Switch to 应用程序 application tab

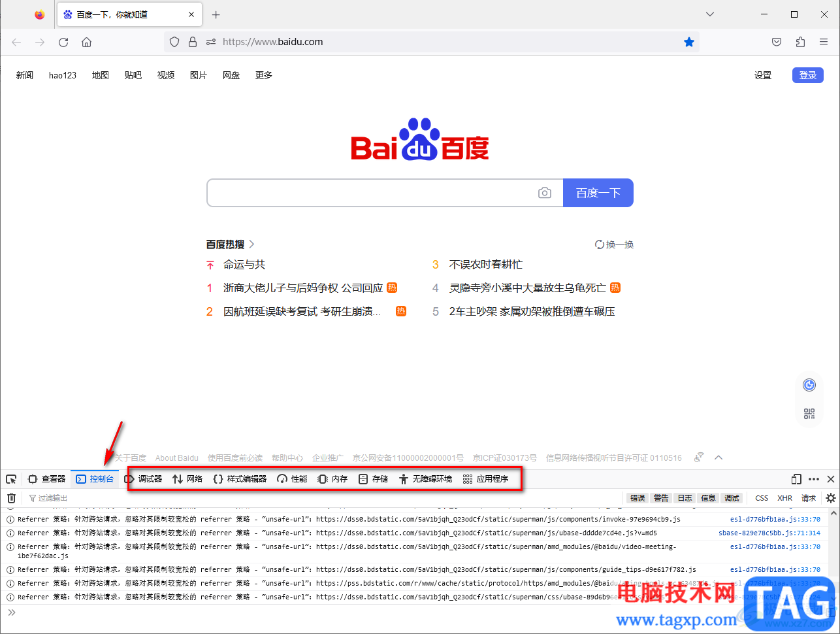485,479
